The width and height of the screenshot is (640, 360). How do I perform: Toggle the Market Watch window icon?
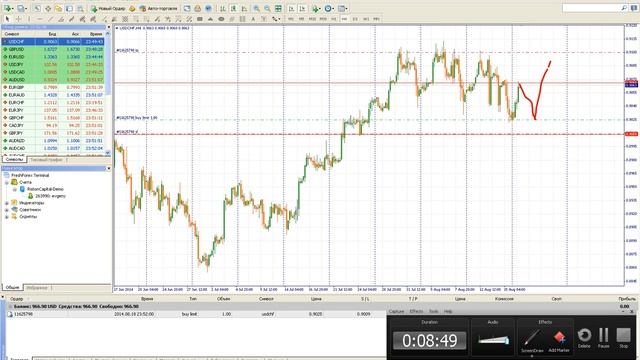click(37, 8)
